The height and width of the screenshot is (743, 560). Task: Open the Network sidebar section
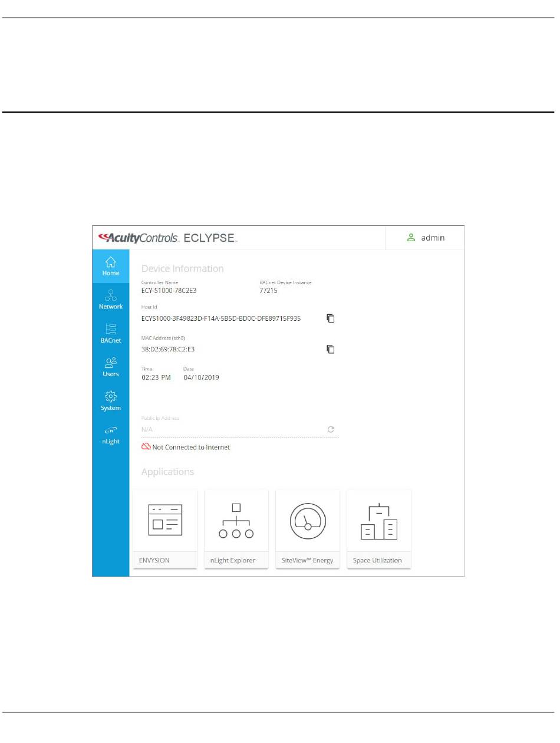111,300
